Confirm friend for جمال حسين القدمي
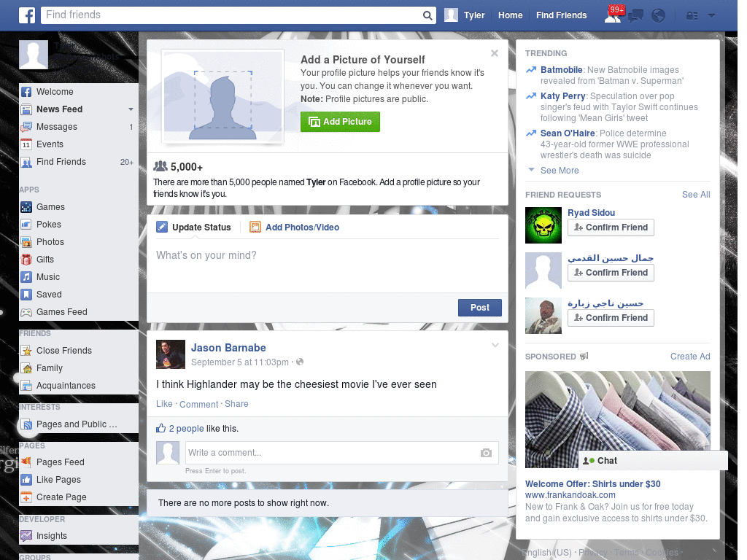The image size is (747, 560). [x=611, y=273]
